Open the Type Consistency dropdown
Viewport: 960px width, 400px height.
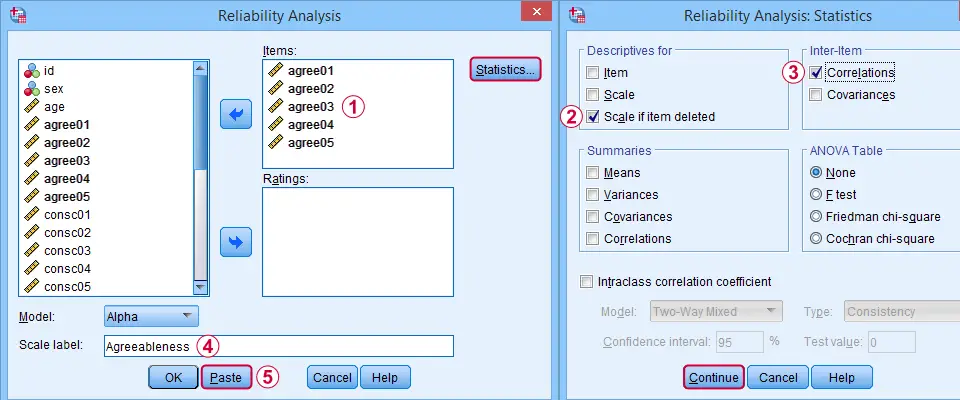895,311
